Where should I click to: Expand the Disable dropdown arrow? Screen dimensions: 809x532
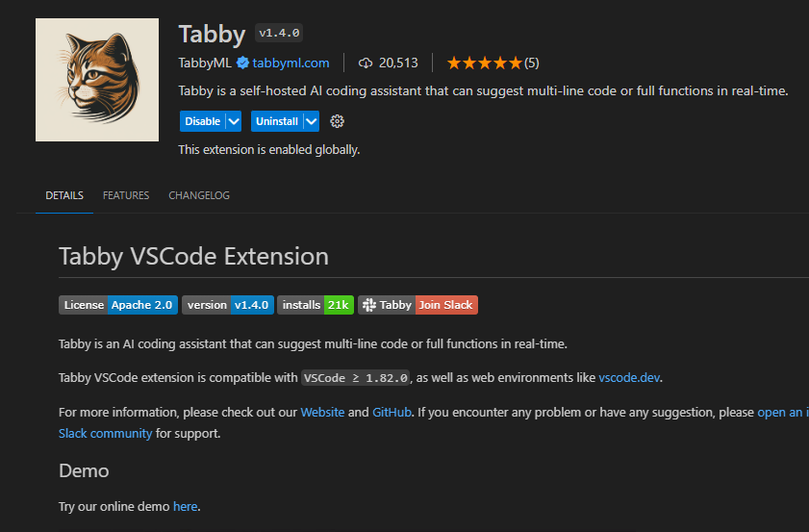click(x=234, y=121)
